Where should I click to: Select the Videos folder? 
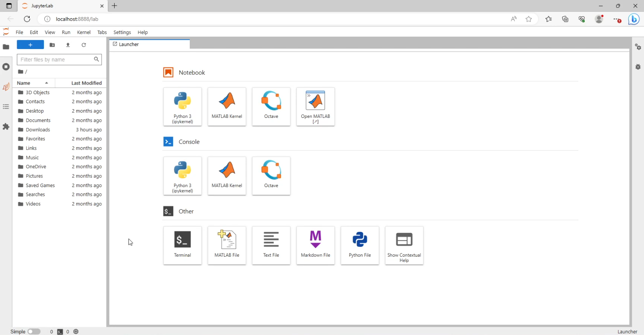[60, 204]
